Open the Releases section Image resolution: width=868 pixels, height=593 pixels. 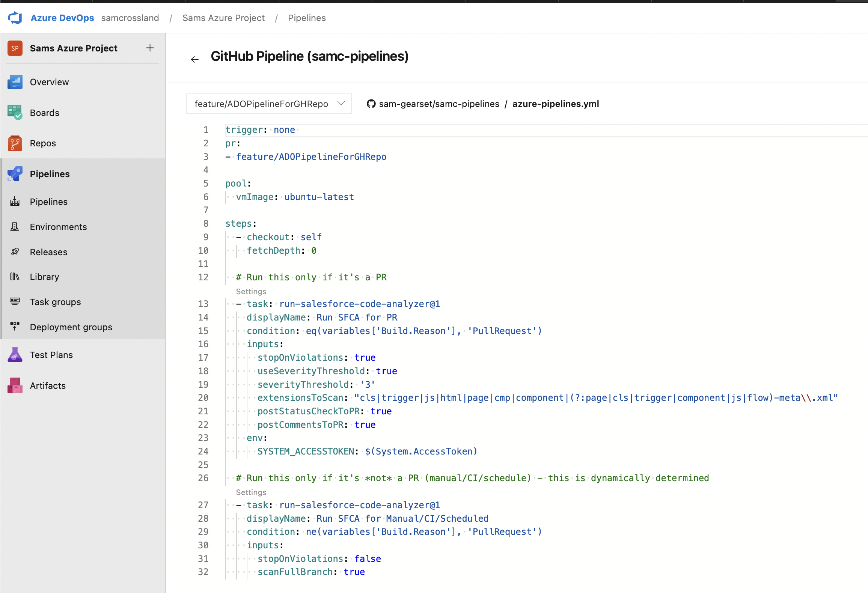(x=48, y=252)
